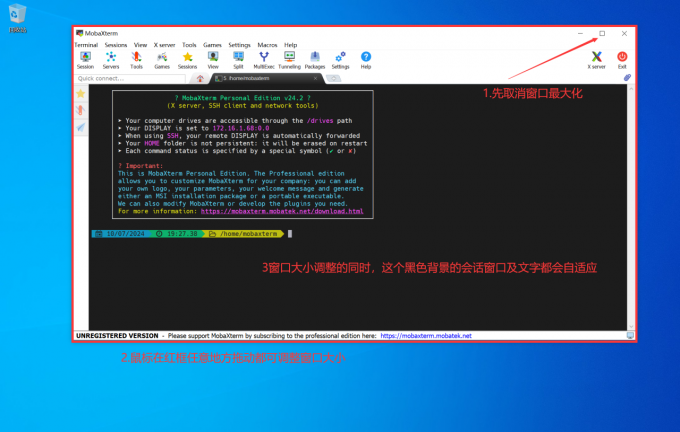
Task: Open the Settings menu
Action: (x=239, y=45)
